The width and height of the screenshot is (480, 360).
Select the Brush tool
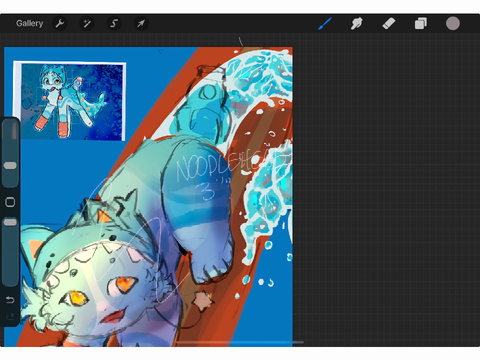click(x=325, y=23)
